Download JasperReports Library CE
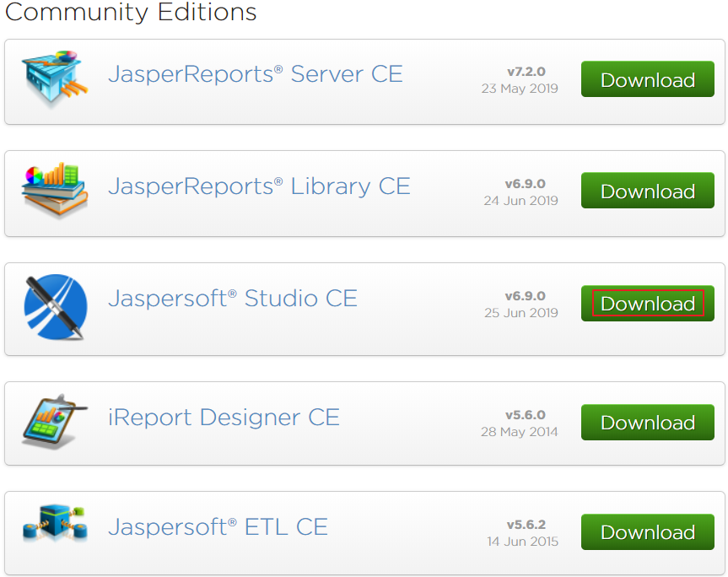 [647, 191]
